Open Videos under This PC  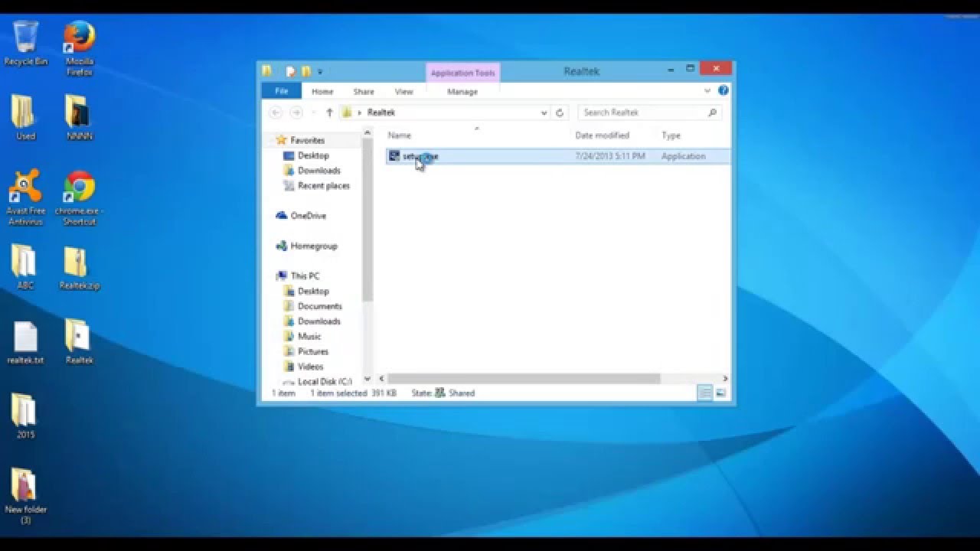[x=310, y=367]
